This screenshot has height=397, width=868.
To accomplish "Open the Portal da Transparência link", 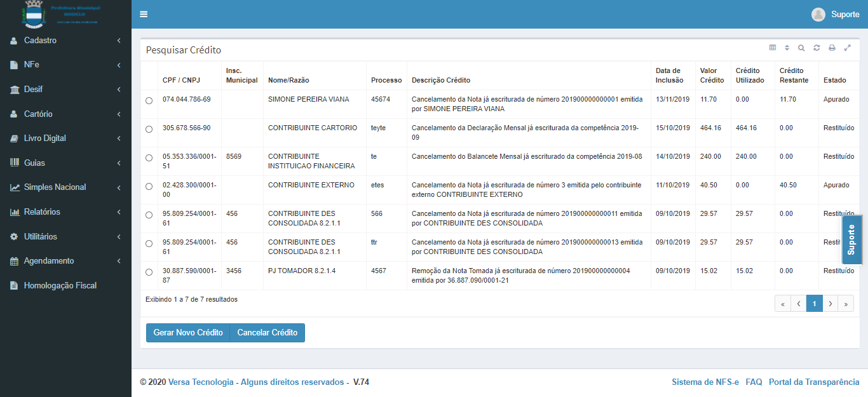I will coord(813,382).
